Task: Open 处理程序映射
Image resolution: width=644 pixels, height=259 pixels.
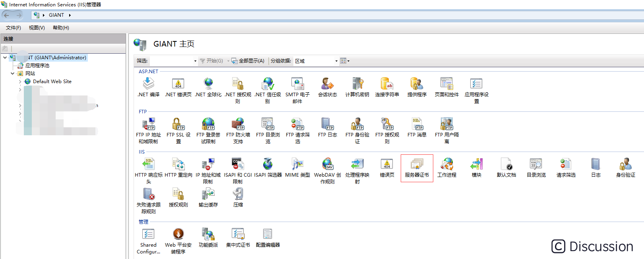Action: 357,171
